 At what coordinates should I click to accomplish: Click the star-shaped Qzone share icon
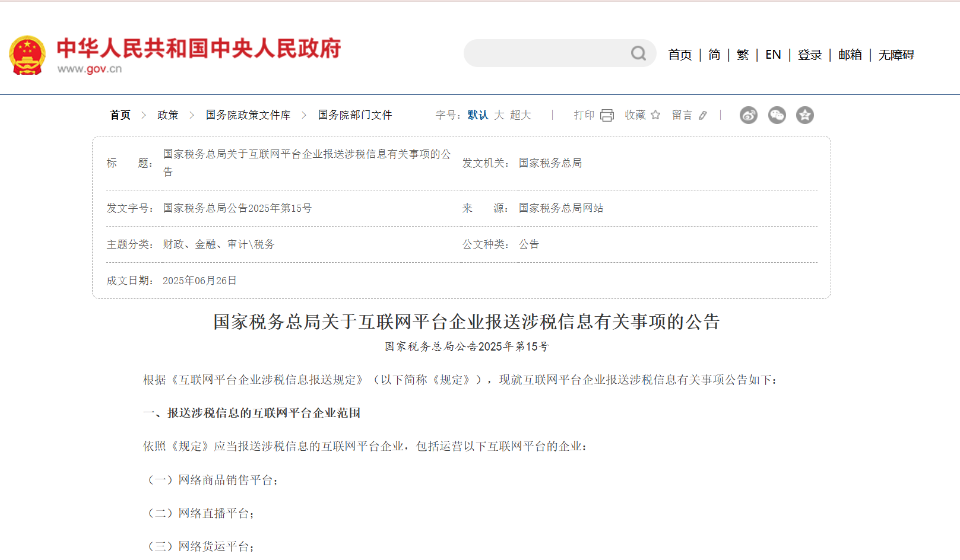click(x=804, y=115)
